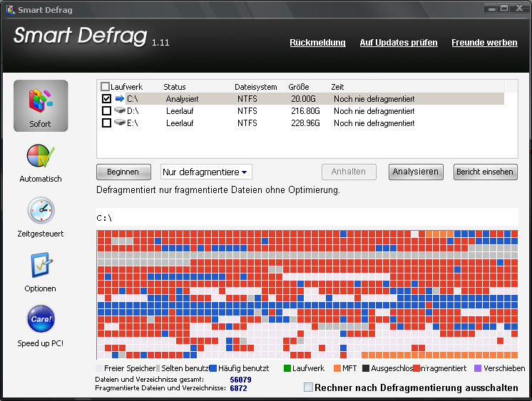
Task: Click the green Laufwerk legend swatch
Action: tap(287, 368)
